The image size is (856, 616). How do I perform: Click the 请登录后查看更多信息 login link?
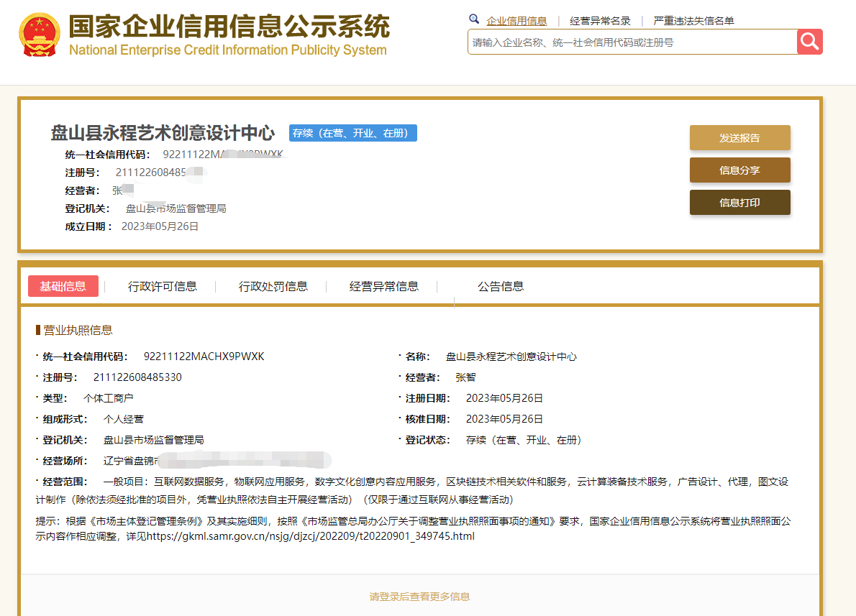[x=419, y=597]
